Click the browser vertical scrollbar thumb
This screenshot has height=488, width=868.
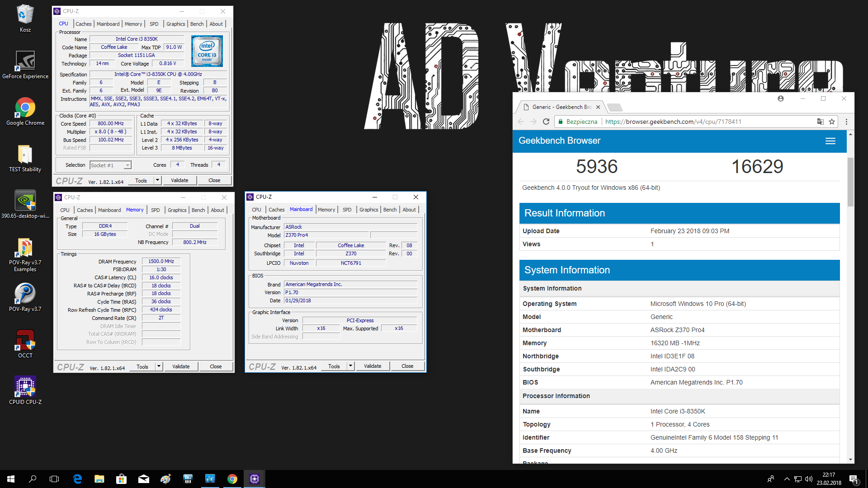[850, 182]
